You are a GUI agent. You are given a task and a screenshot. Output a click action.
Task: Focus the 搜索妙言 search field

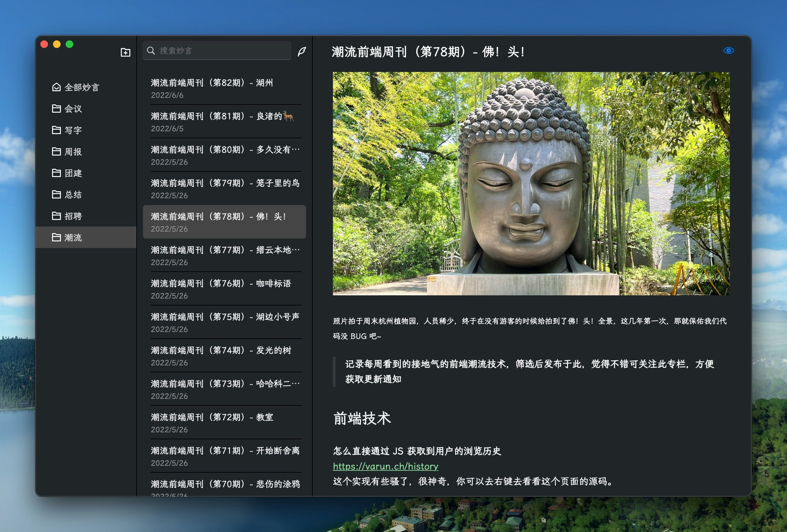click(x=217, y=50)
